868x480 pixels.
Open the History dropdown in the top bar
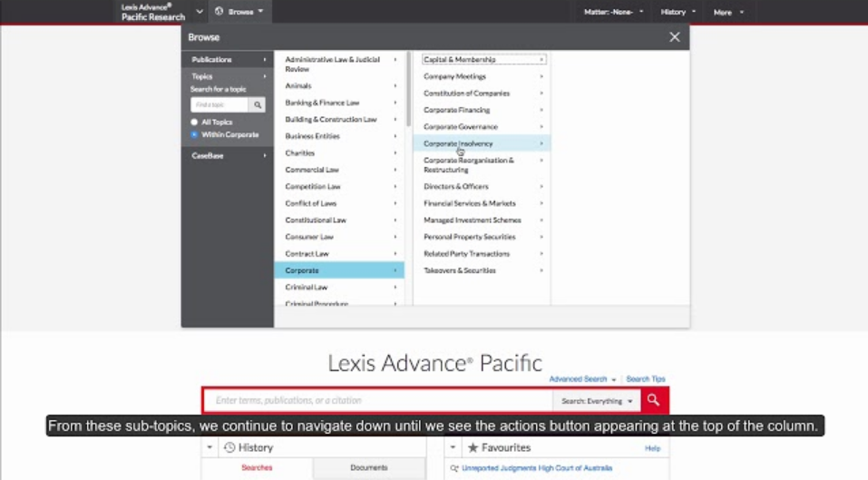click(678, 12)
